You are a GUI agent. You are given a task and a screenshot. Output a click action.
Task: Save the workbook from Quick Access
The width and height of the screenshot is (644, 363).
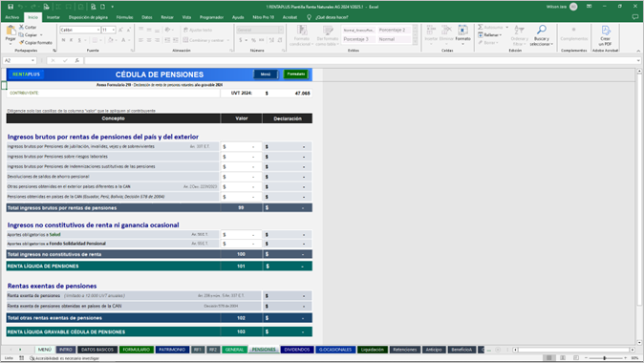tap(11, 7)
